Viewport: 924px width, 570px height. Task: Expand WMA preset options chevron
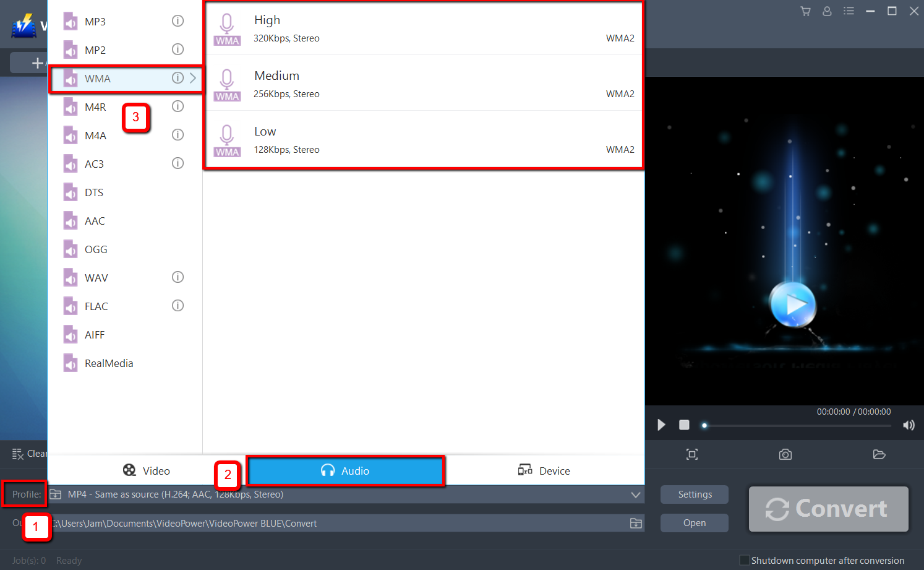pyautogui.click(x=192, y=79)
